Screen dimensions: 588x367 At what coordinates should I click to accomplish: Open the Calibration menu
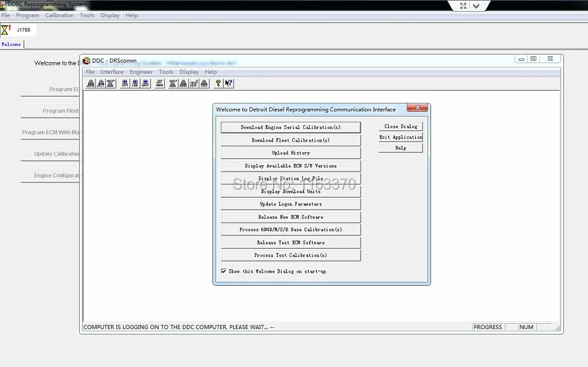[x=59, y=15]
